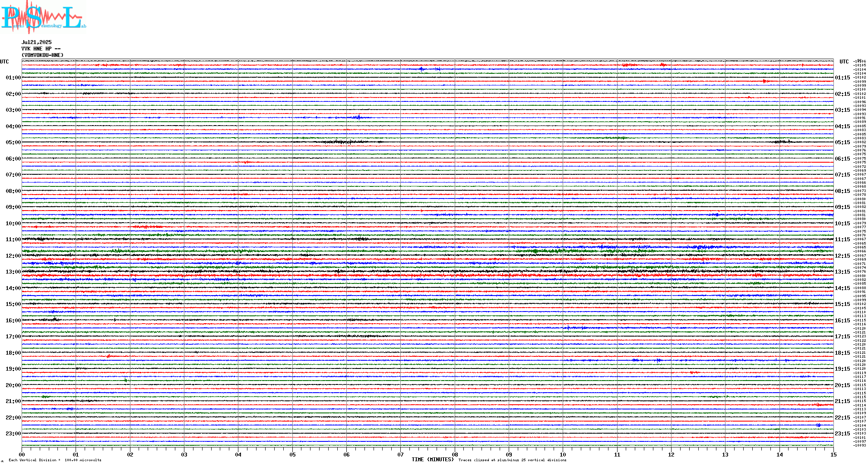
Task: Choose the 23:00 row label
Action: (x=13, y=434)
